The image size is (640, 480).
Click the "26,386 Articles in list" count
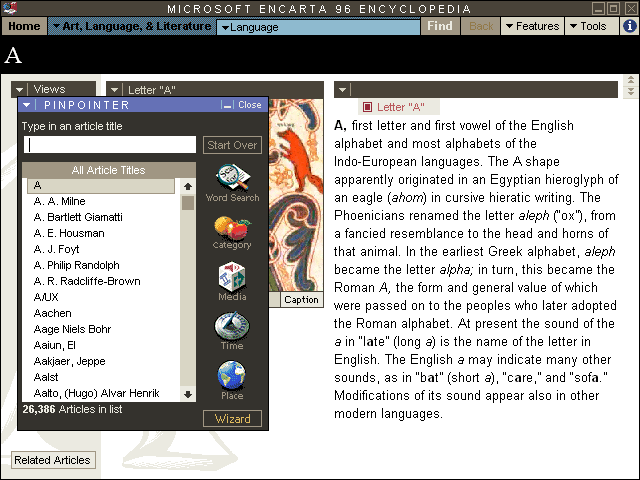pos(72,409)
